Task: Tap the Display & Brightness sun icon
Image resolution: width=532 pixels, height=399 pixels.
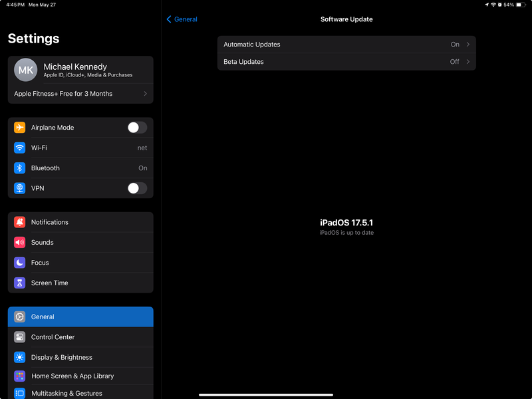Action: click(20, 357)
